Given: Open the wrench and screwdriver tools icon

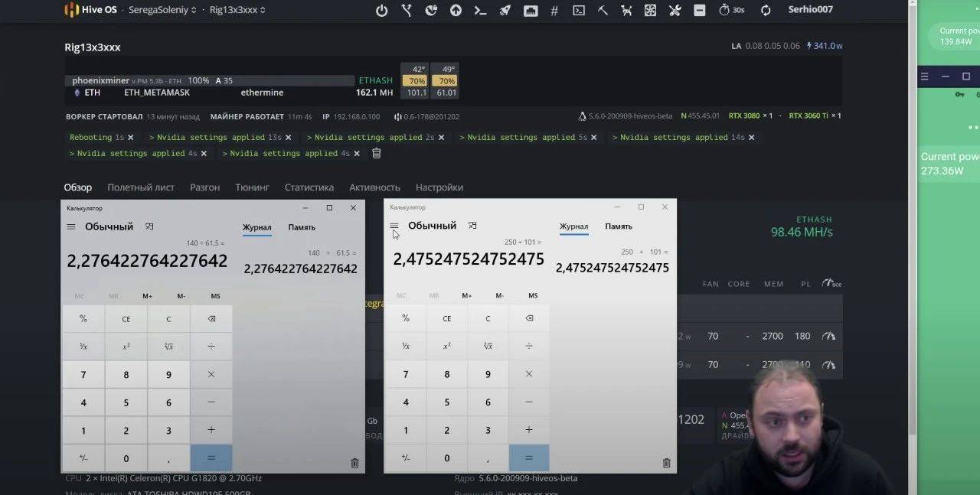Looking at the screenshot, I should point(675,11).
